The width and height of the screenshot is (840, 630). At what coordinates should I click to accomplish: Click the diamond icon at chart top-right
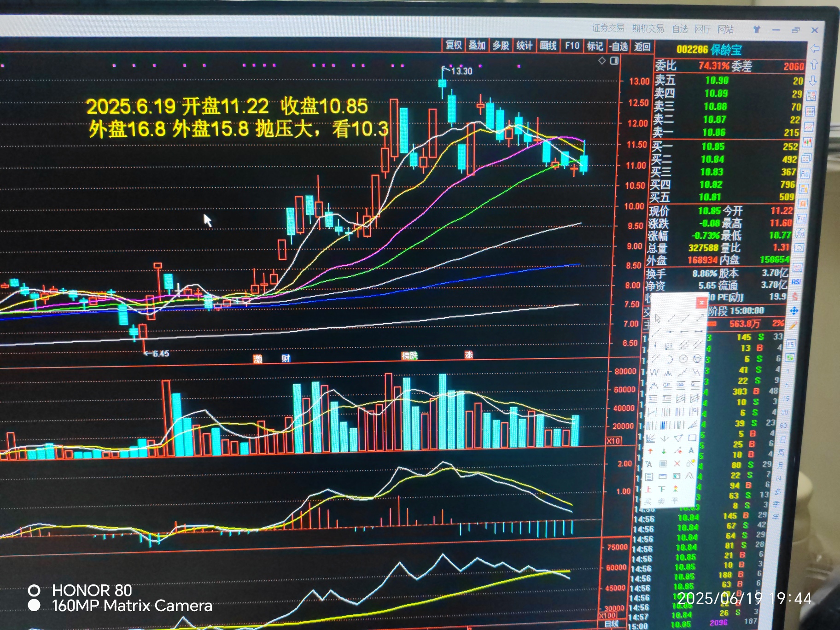[x=602, y=60]
